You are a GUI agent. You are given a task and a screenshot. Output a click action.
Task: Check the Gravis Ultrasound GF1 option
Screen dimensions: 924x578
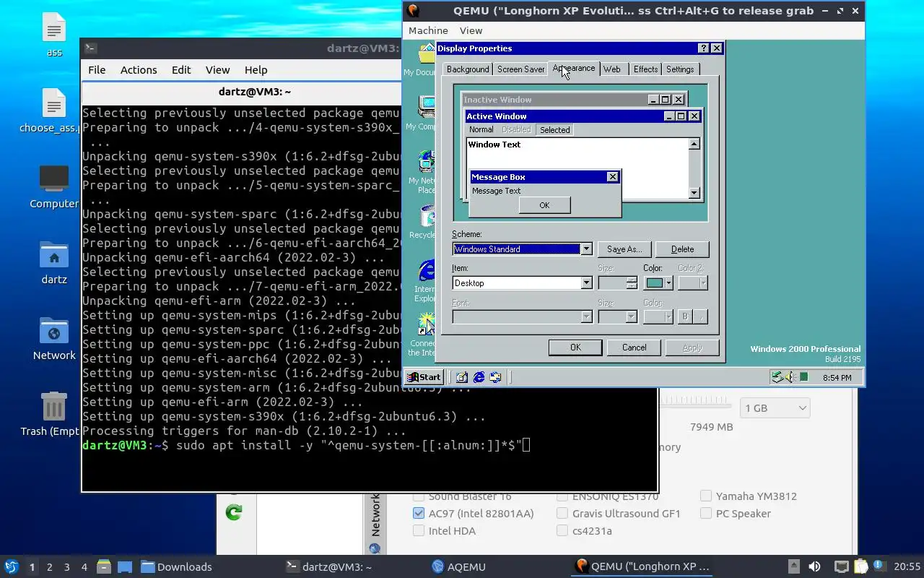click(x=562, y=514)
